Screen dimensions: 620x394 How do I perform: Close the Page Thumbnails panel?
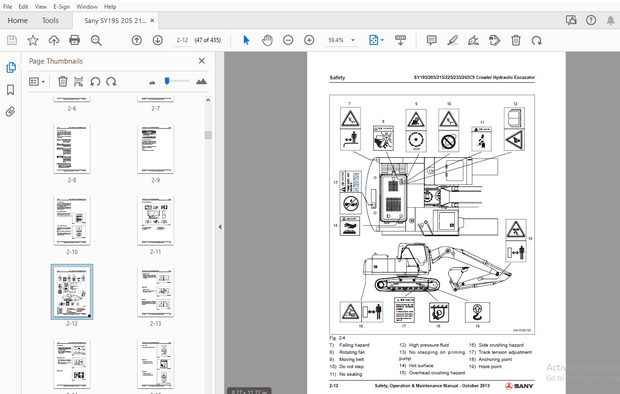click(x=202, y=61)
